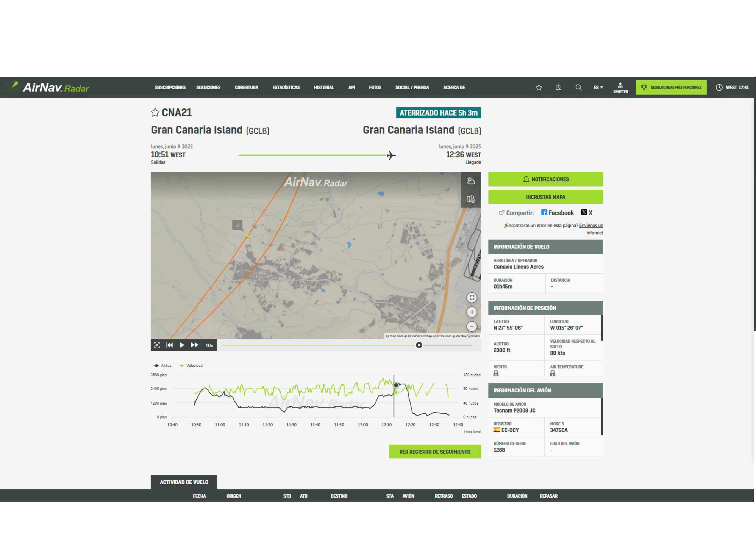Open the map settings icon

click(x=471, y=199)
